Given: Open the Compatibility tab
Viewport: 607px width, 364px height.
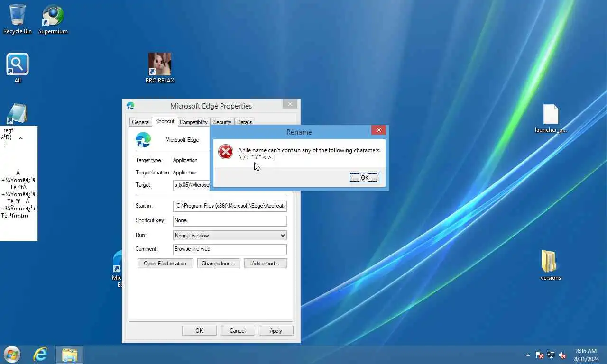Looking at the screenshot, I should [193, 122].
